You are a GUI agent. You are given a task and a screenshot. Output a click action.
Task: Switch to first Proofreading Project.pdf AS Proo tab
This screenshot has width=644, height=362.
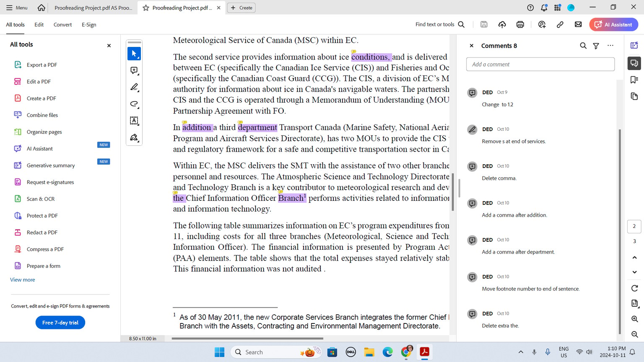point(93,8)
